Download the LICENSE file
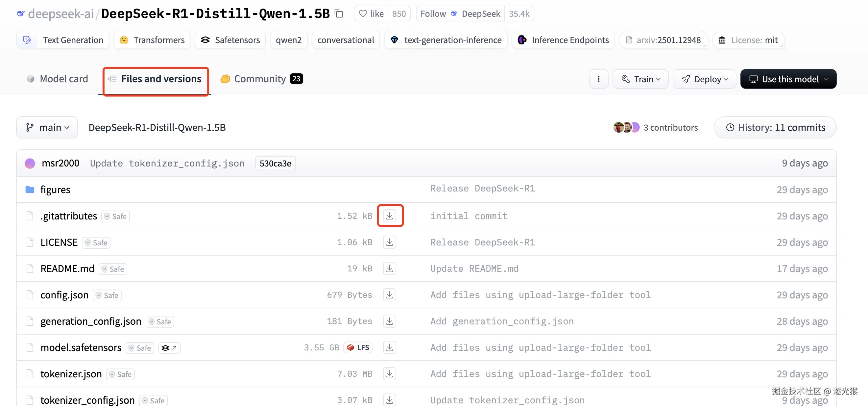 [390, 242]
